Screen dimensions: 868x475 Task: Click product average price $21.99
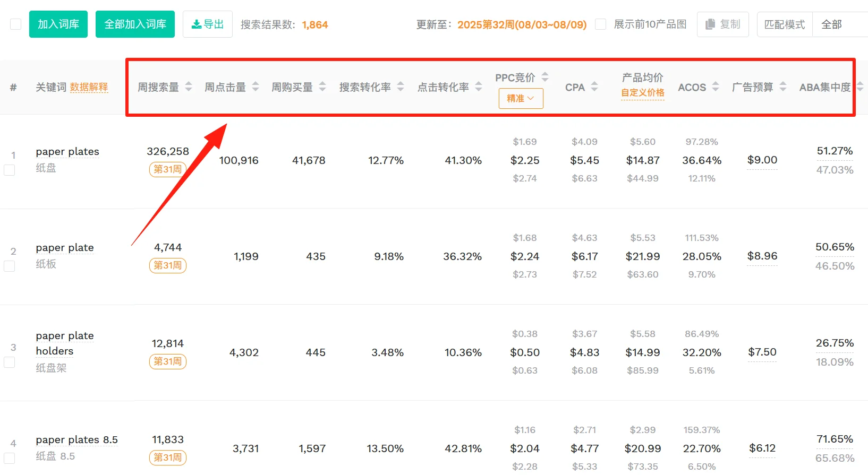click(643, 256)
